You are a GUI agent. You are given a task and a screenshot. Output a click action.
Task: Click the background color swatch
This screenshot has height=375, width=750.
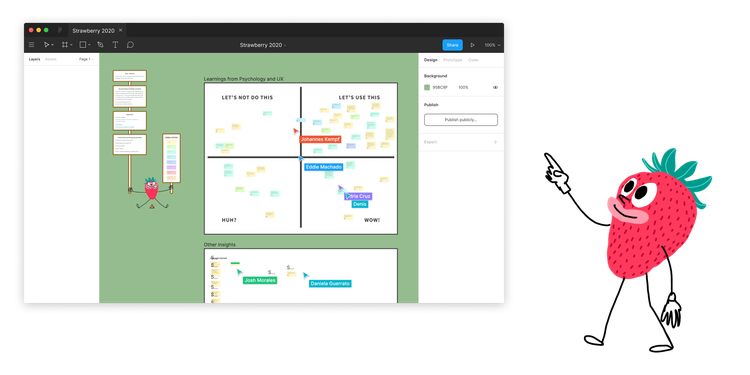point(427,88)
